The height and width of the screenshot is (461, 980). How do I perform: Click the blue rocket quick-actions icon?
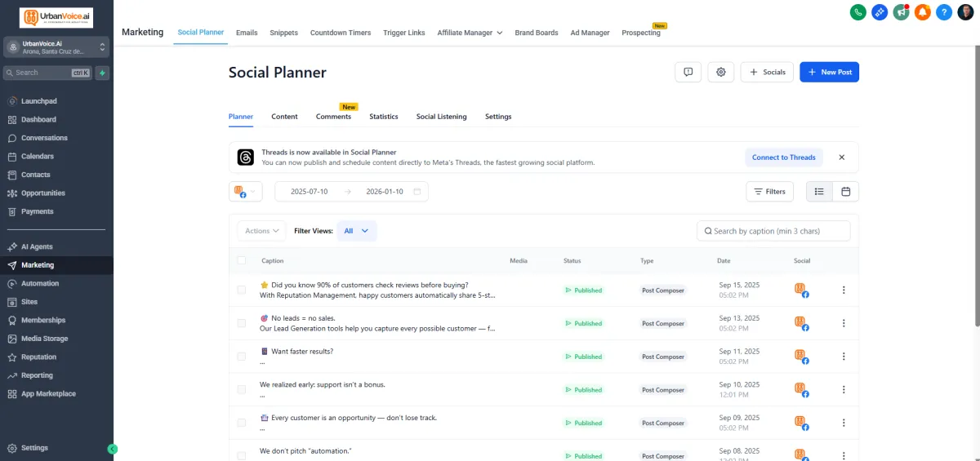(x=880, y=12)
